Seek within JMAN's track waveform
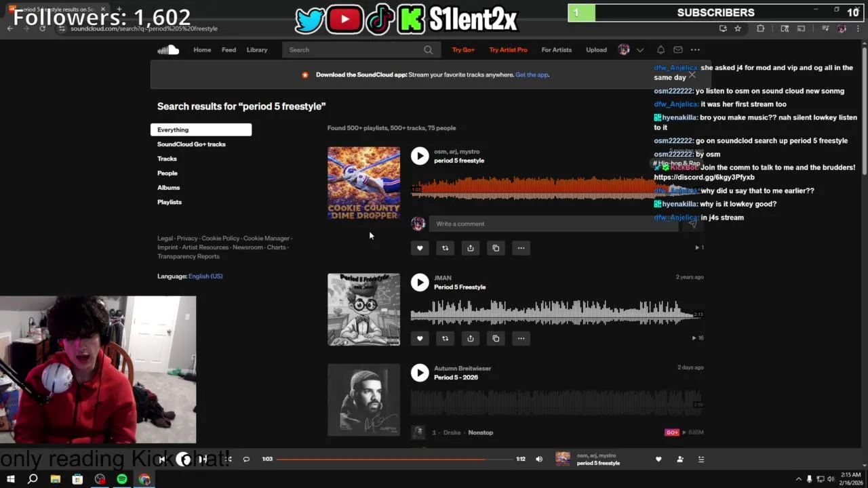 (556, 312)
